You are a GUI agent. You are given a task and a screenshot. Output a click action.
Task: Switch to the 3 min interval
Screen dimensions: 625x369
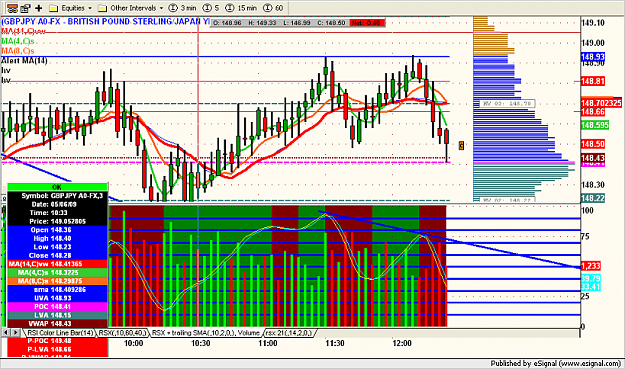click(183, 8)
